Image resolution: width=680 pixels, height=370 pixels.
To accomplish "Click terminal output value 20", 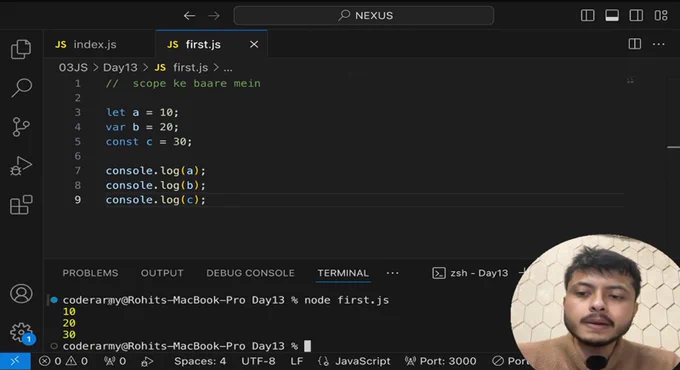I will (x=69, y=323).
